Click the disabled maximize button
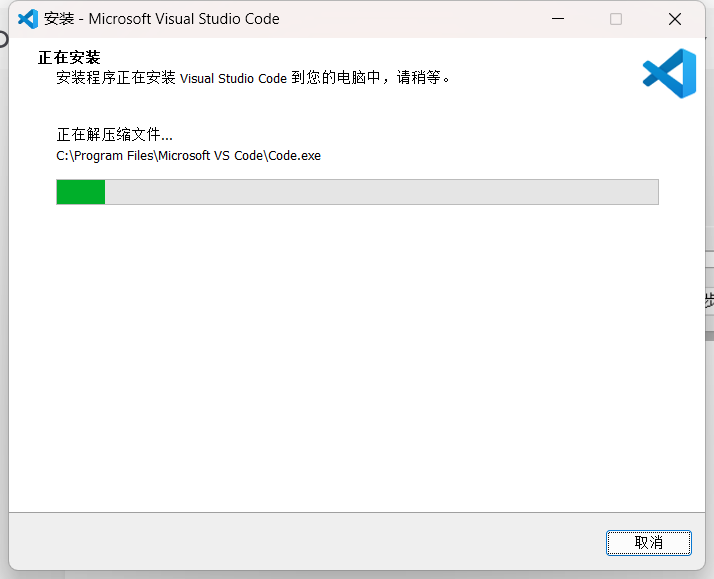The height and width of the screenshot is (579, 714). pyautogui.click(x=616, y=19)
